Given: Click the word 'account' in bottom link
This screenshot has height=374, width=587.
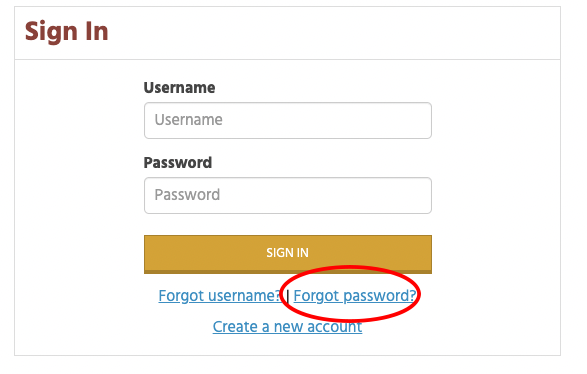Looking at the screenshot, I should (335, 326).
